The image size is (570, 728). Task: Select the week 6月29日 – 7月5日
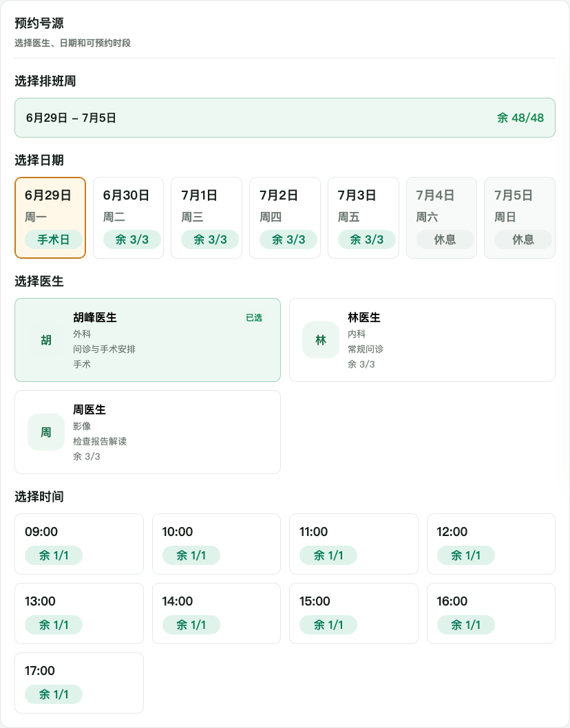tap(285, 118)
